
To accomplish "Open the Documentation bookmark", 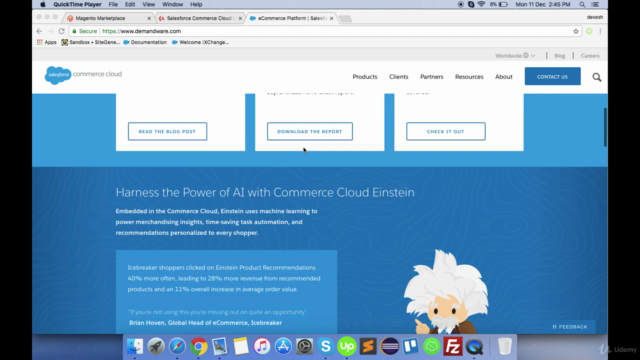I will click(145, 42).
